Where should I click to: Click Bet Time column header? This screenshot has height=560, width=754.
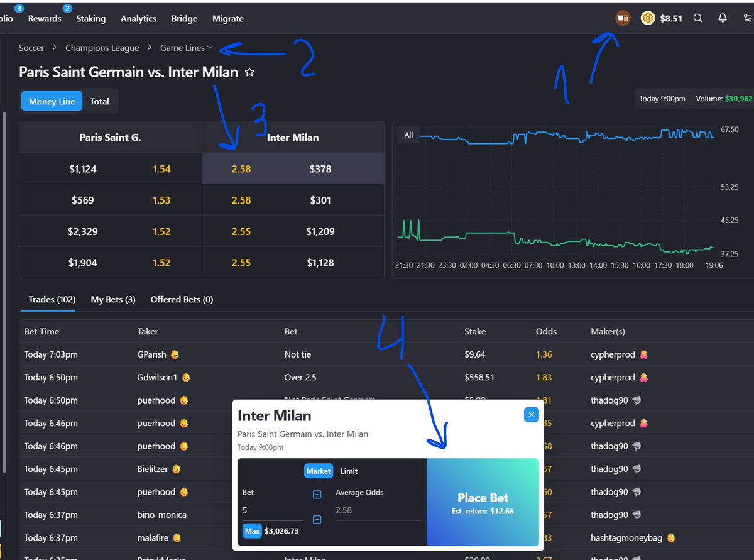coord(41,331)
